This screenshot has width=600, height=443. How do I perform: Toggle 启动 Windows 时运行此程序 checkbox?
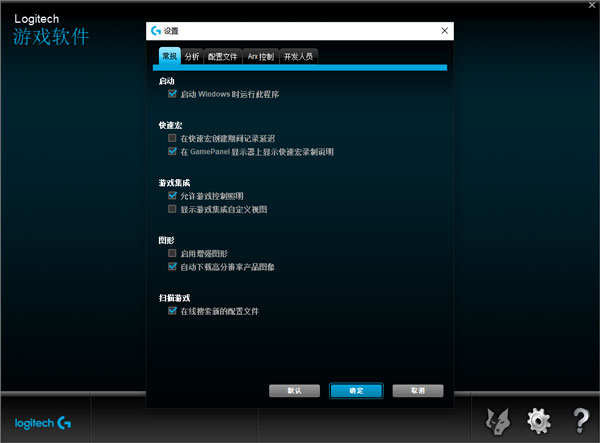tap(172, 94)
